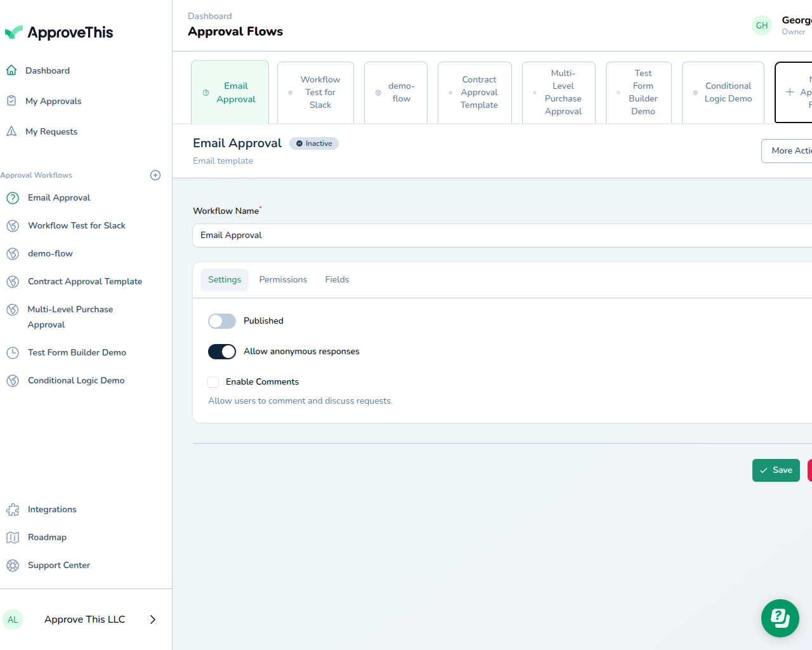Screen dimensions: 812x650
Task: Open the Test Form Builder Demo flow tab
Action: pos(639,93)
